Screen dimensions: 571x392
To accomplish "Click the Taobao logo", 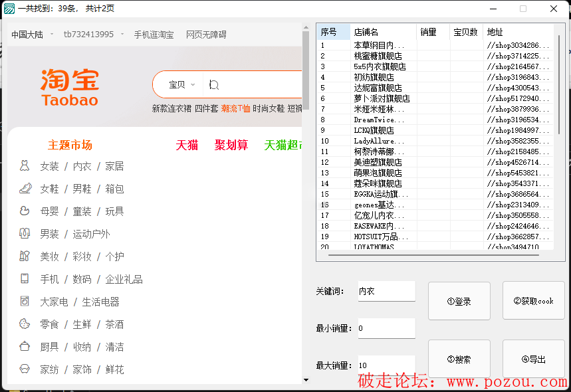I will 70,88.
